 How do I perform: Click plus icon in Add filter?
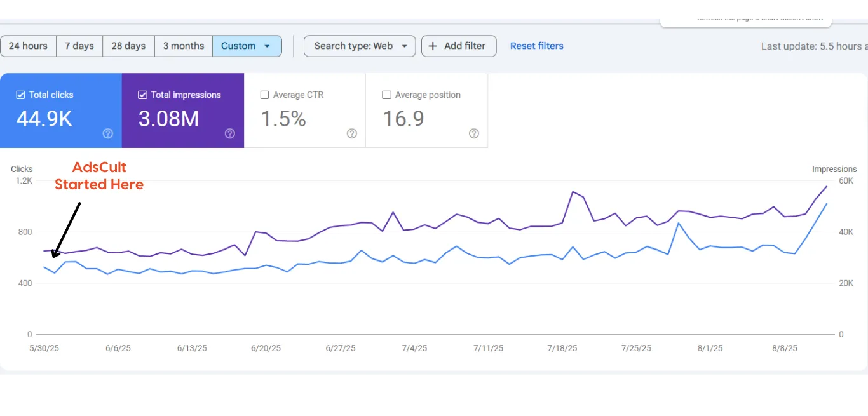coord(433,46)
